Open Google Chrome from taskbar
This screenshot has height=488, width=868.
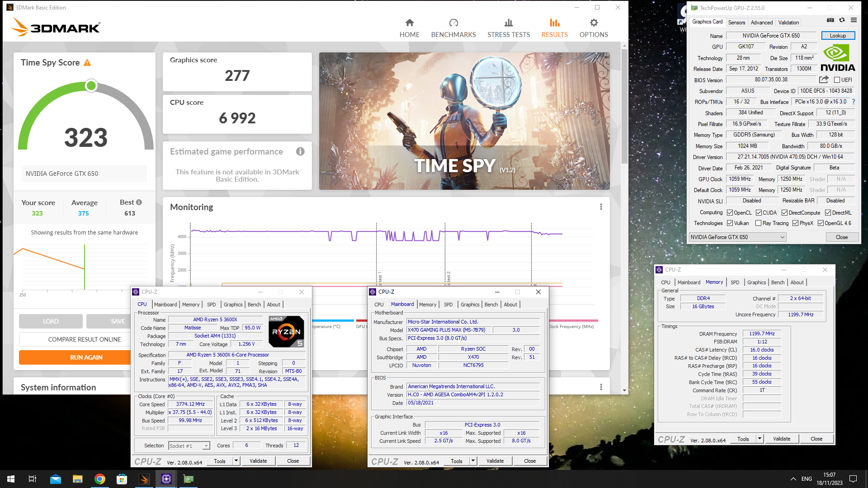pyautogui.click(x=99, y=479)
